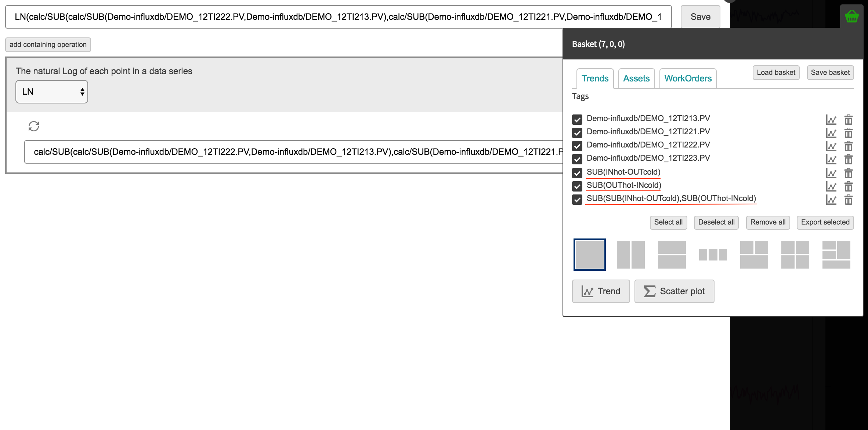This screenshot has width=868, height=430.
Task: Switch to the Assets tab
Action: point(636,79)
